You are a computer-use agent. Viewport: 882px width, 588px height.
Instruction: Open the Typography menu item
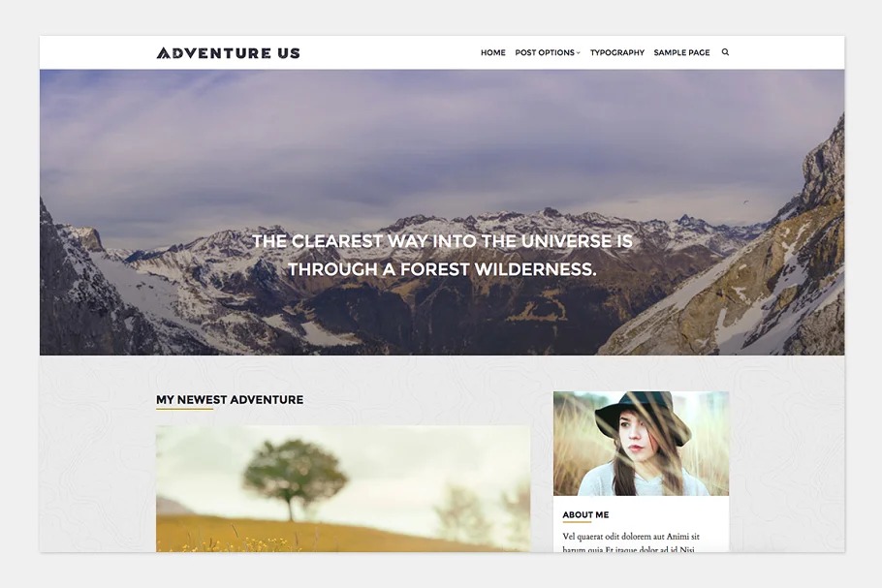(617, 52)
